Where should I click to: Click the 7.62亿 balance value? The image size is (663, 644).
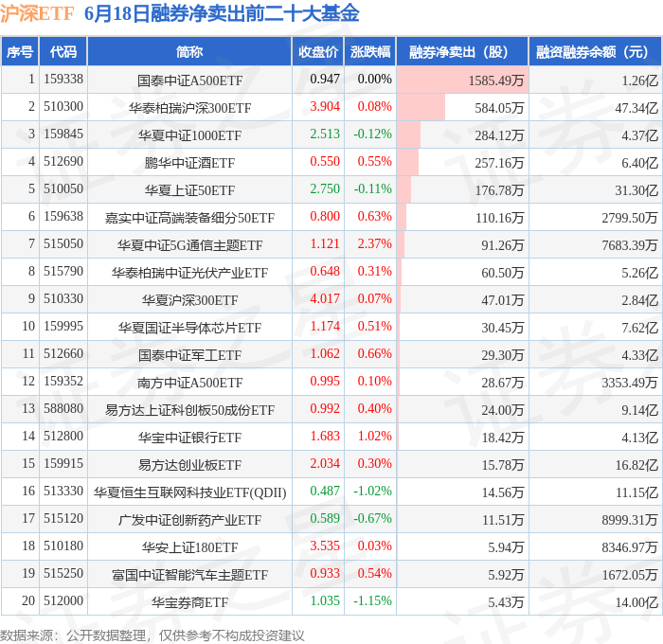coord(639,328)
